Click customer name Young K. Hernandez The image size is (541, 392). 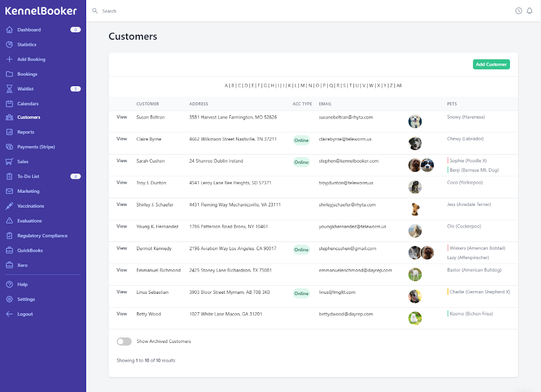157,227
